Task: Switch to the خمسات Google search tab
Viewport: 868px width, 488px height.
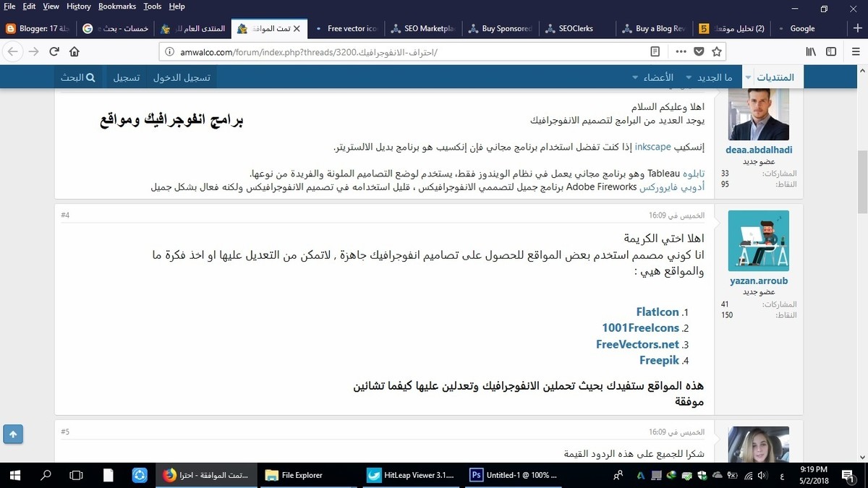Action: tap(116, 29)
